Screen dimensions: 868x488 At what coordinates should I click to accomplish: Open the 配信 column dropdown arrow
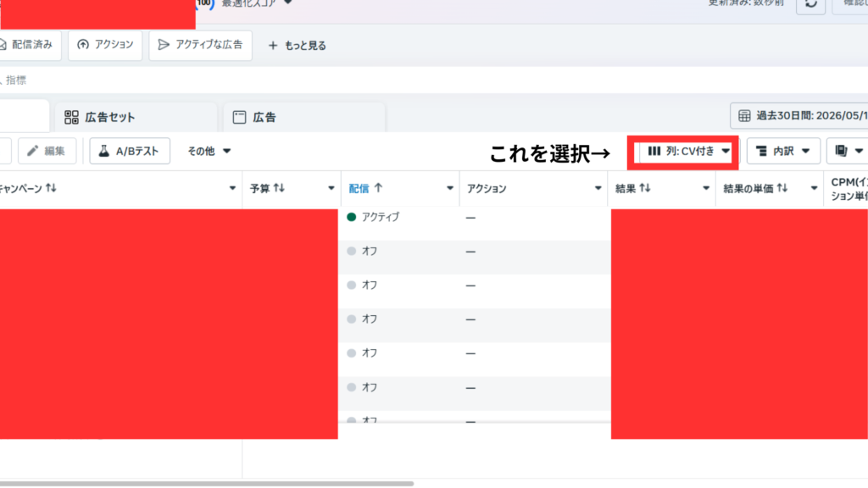pyautogui.click(x=450, y=189)
